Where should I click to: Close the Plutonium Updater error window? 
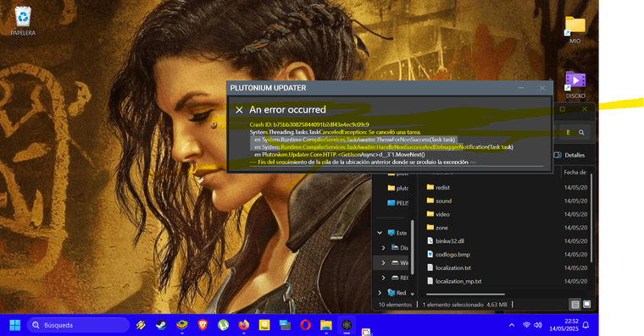[x=542, y=88]
